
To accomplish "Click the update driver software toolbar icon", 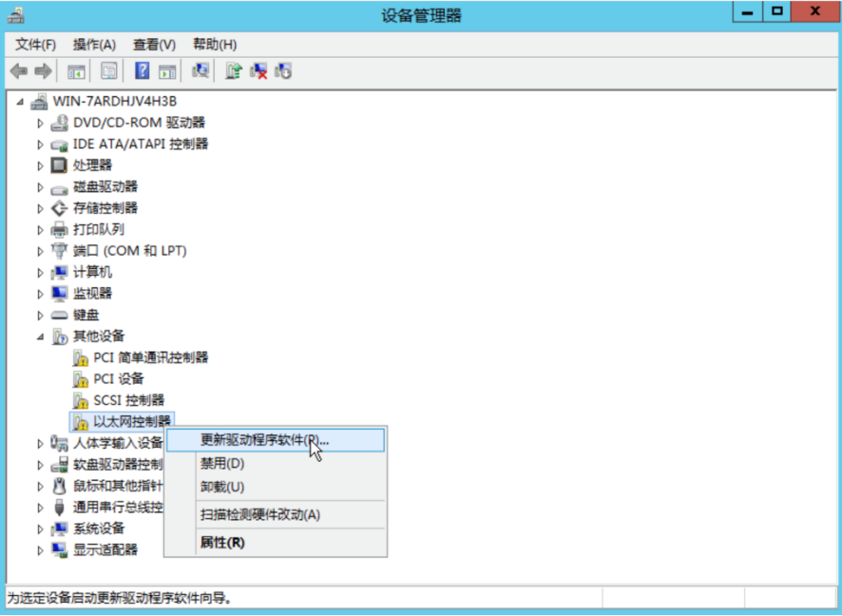I will coord(234,71).
